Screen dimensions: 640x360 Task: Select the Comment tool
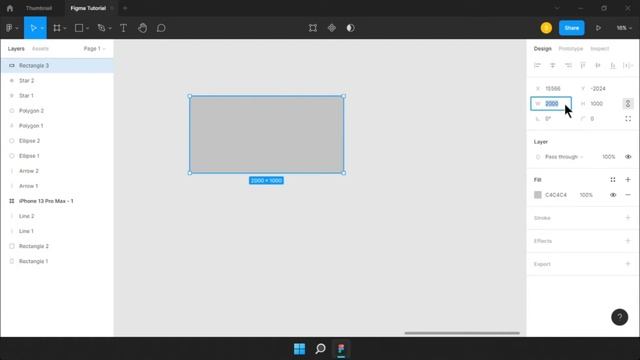click(x=161, y=28)
